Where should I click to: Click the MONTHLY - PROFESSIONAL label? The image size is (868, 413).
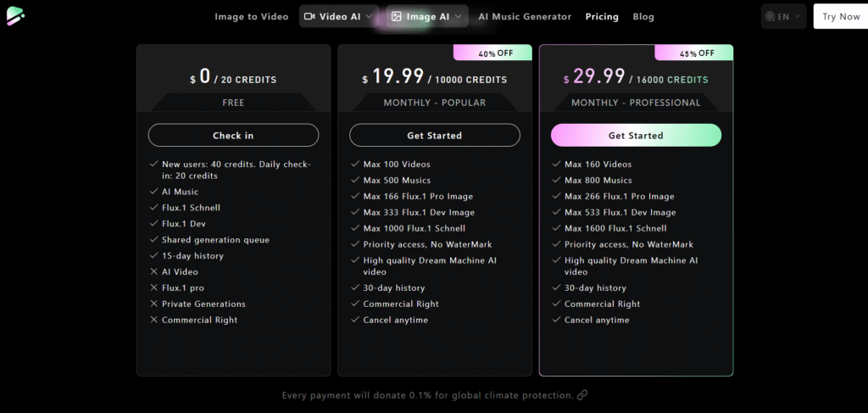[x=636, y=103]
